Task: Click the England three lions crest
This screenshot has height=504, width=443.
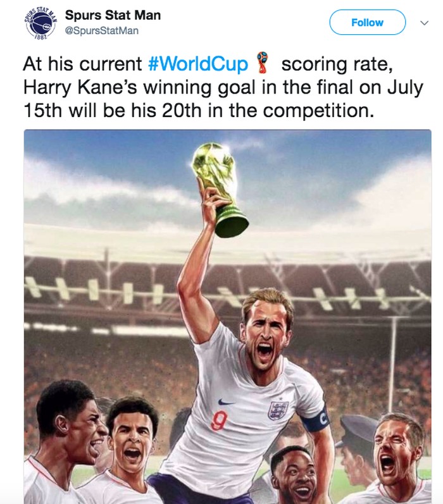Action: pyautogui.click(x=276, y=410)
